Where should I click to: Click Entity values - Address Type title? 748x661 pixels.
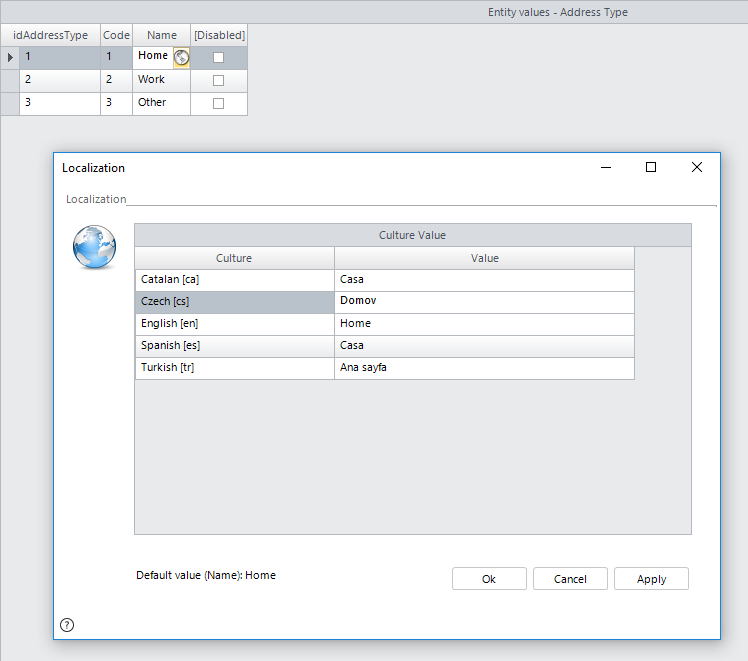pos(558,12)
